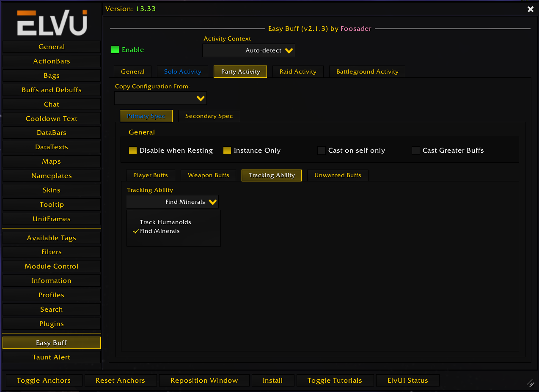This screenshot has height=392, width=539.
Task: Open Cooldown Text settings
Action: pos(52,119)
